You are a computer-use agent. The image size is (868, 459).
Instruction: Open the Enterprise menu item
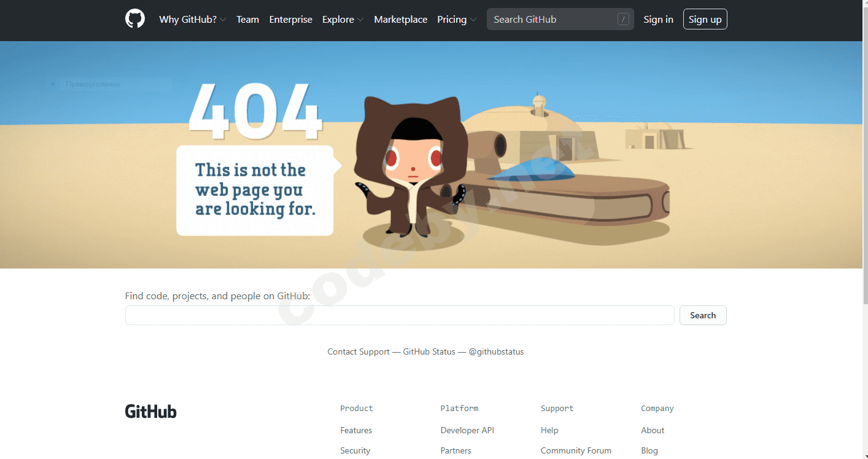291,20
